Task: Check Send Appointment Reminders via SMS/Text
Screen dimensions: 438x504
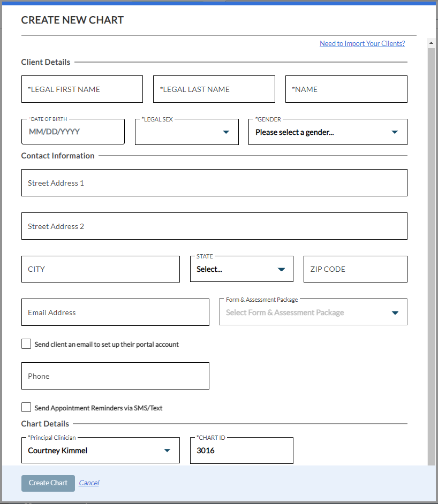Action: (x=26, y=407)
